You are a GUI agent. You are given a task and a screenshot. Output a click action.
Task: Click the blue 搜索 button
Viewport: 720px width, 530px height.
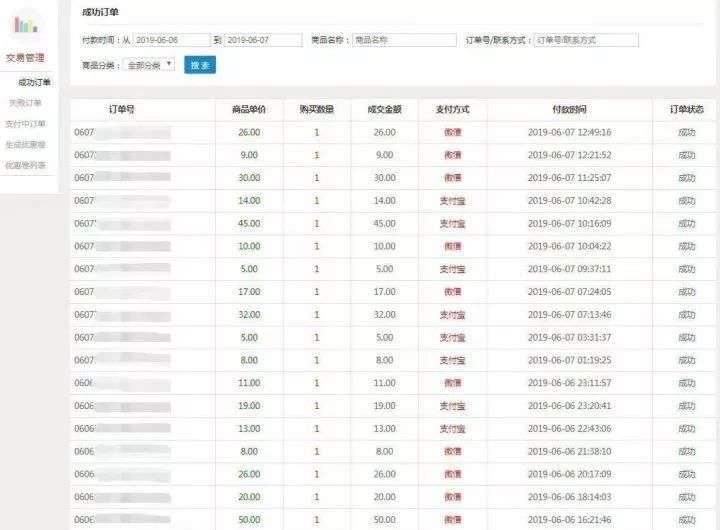pyautogui.click(x=200, y=65)
